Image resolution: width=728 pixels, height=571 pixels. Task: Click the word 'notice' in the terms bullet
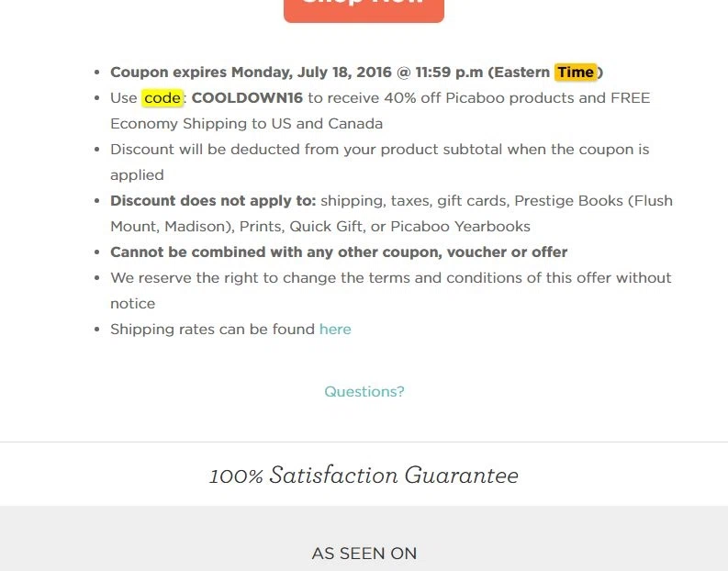point(133,304)
